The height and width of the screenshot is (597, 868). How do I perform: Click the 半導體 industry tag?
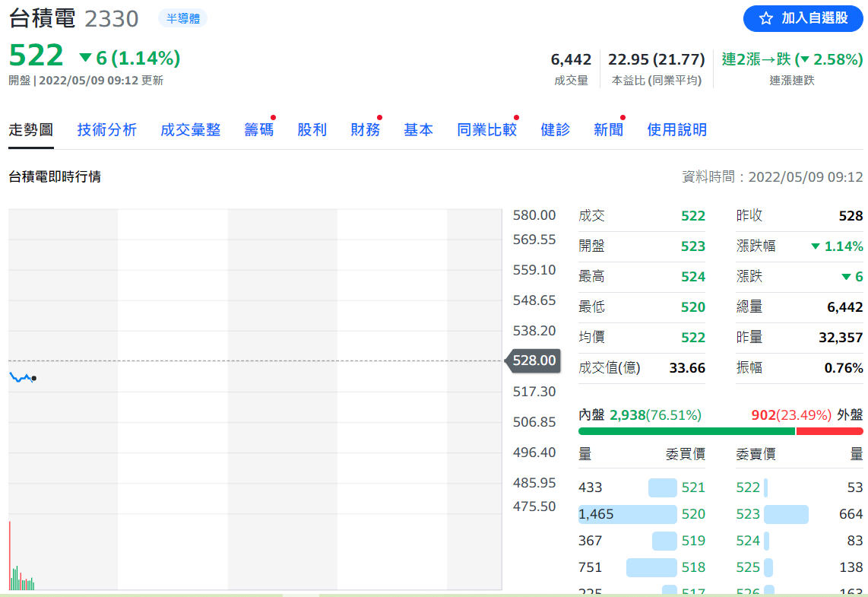pyautogui.click(x=182, y=18)
